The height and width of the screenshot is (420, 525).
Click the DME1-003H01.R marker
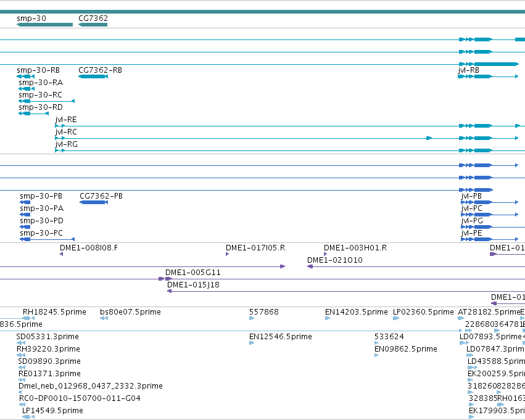coord(326,254)
